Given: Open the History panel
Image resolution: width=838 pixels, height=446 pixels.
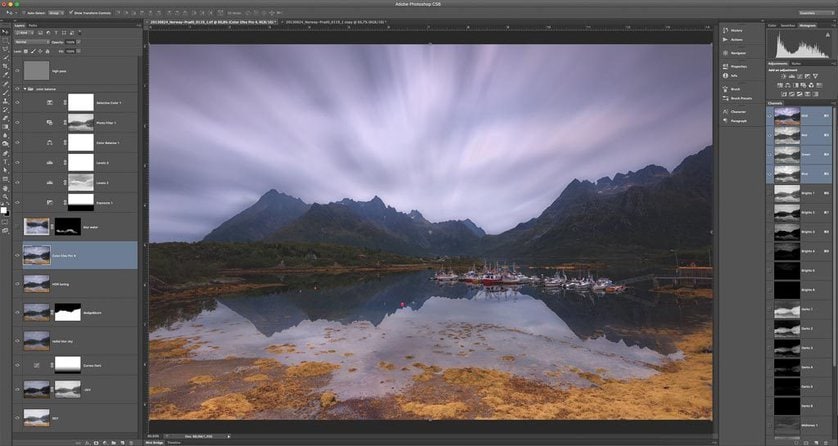Looking at the screenshot, I should click(736, 31).
